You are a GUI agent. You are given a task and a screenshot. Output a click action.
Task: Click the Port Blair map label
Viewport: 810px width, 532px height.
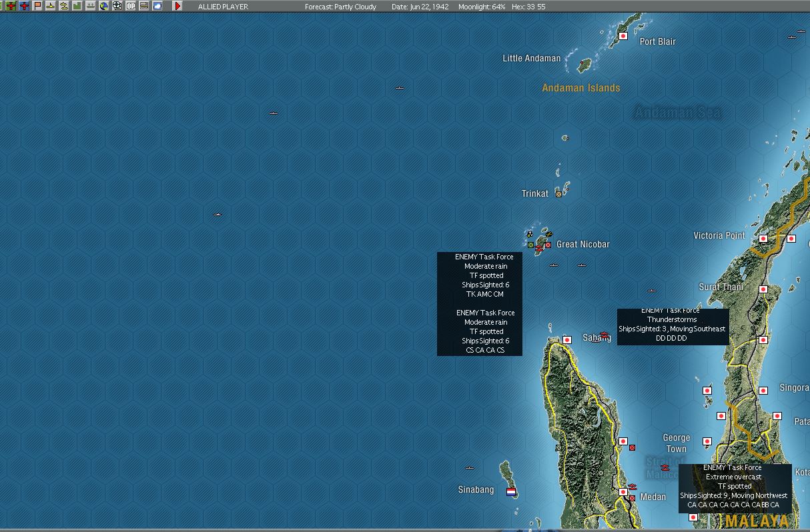(x=658, y=41)
